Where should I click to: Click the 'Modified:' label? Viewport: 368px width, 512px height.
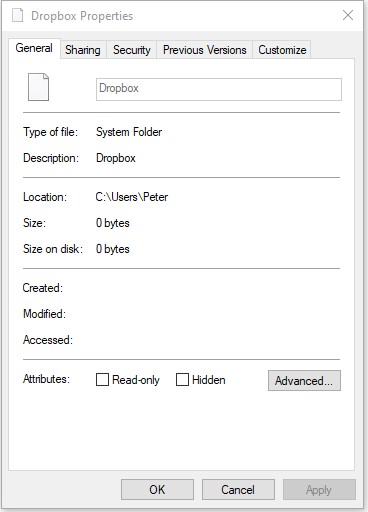(44, 314)
